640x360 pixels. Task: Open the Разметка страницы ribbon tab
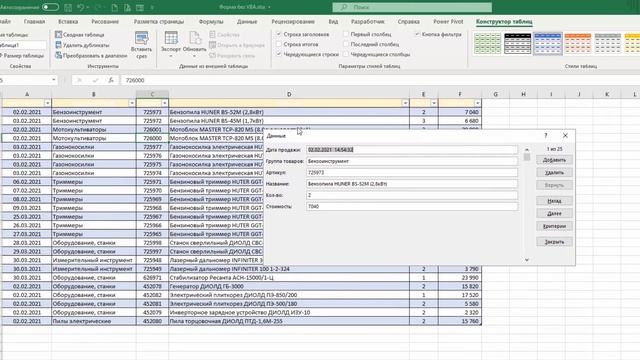159,22
